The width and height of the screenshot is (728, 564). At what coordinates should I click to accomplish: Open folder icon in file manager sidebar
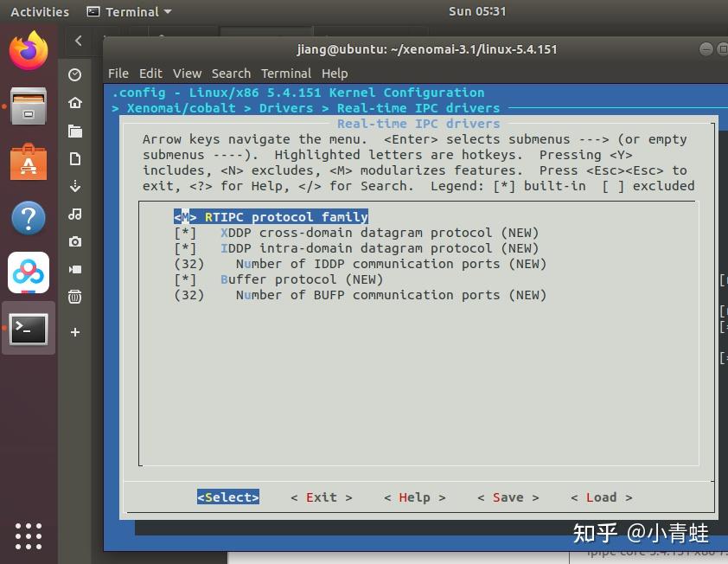74,131
